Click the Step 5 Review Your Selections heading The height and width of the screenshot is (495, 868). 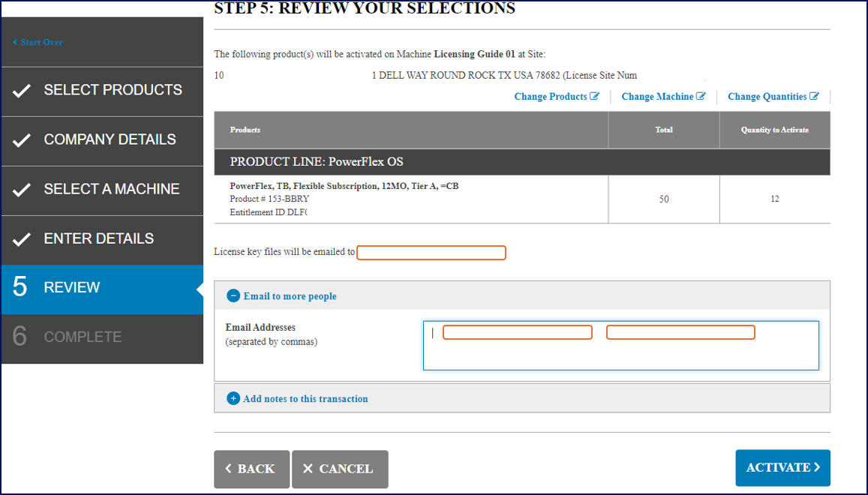point(365,8)
